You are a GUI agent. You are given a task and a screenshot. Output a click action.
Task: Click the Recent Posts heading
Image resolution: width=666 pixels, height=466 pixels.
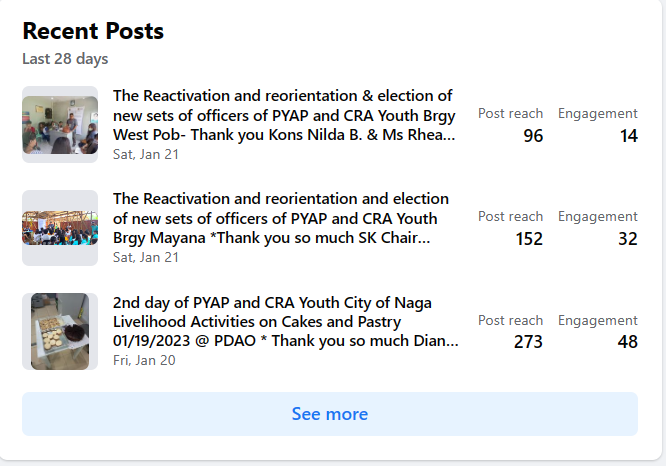pos(93,31)
